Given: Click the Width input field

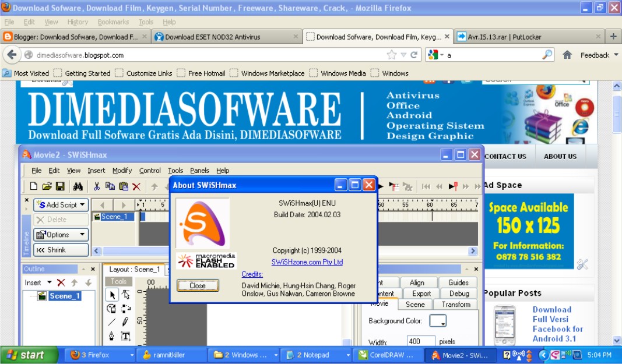Looking at the screenshot, I should 421,341.
